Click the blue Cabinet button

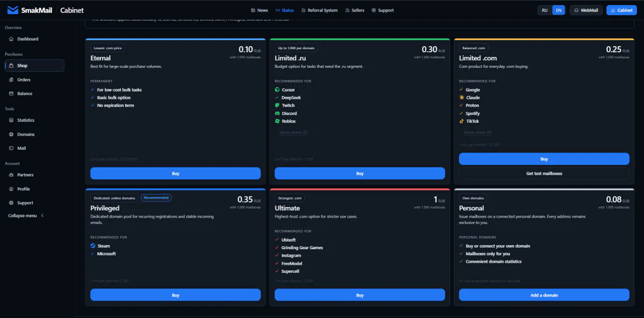pyautogui.click(x=621, y=10)
